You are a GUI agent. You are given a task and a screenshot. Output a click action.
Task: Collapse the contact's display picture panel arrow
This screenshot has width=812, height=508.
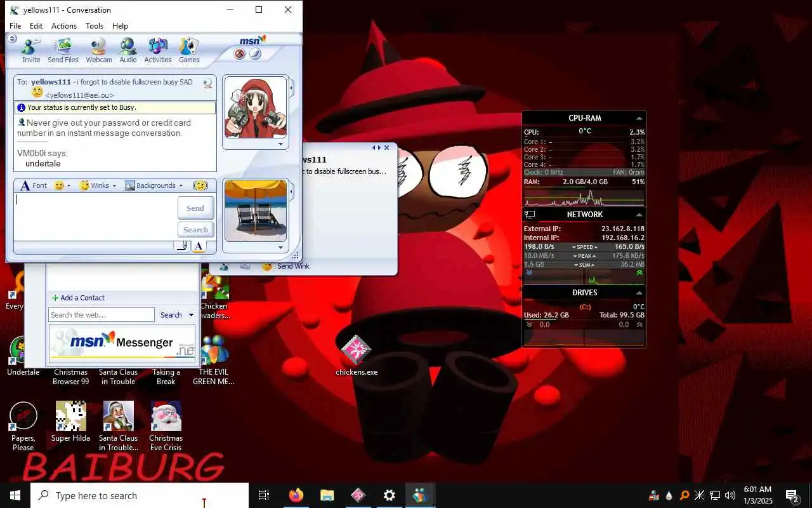292,87
